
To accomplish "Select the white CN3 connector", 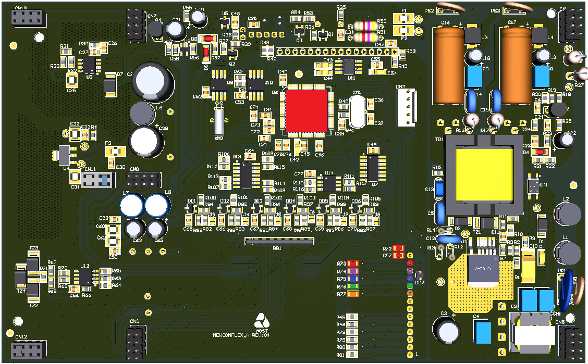I will click(407, 107).
